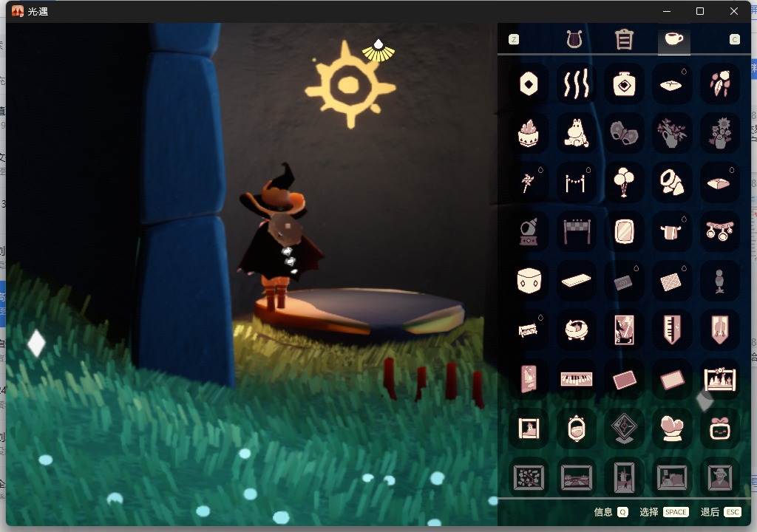Select the checkered picnic blanket prop
The height and width of the screenshot is (532, 757).
point(671,281)
